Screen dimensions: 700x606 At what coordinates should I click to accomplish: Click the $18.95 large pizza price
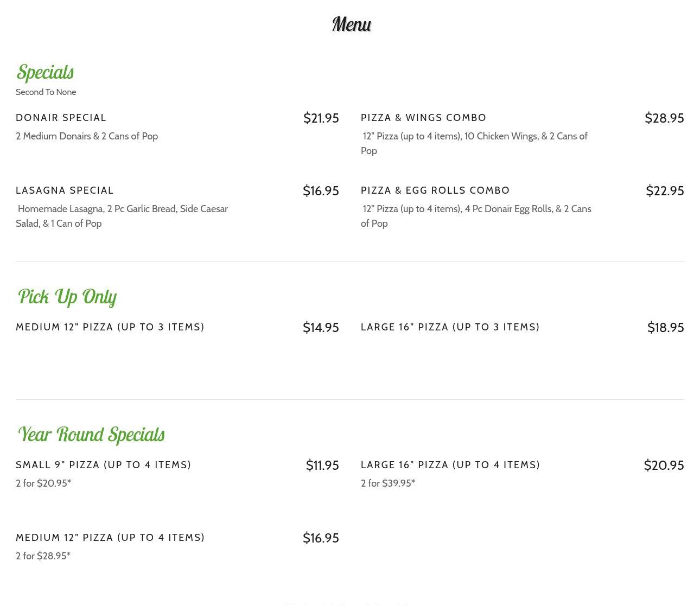coord(665,328)
